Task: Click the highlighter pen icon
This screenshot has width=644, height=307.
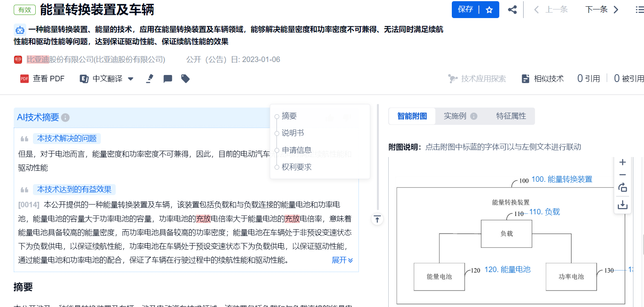Action: 150,79
